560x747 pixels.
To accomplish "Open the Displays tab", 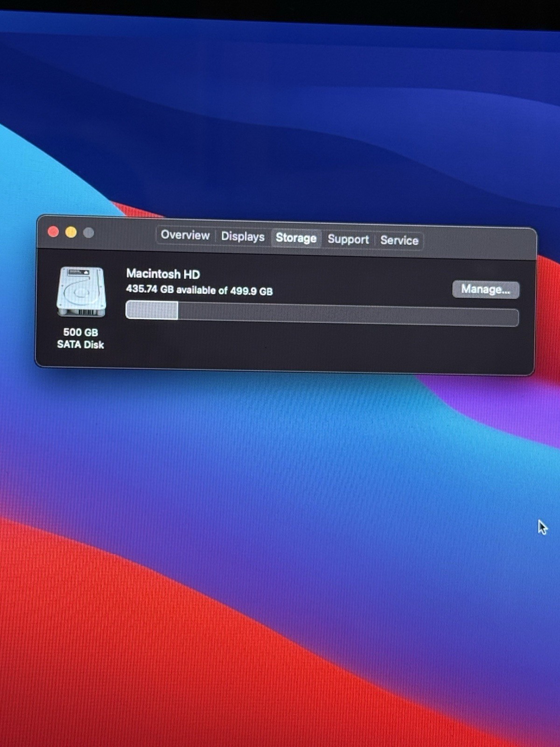I will point(243,236).
